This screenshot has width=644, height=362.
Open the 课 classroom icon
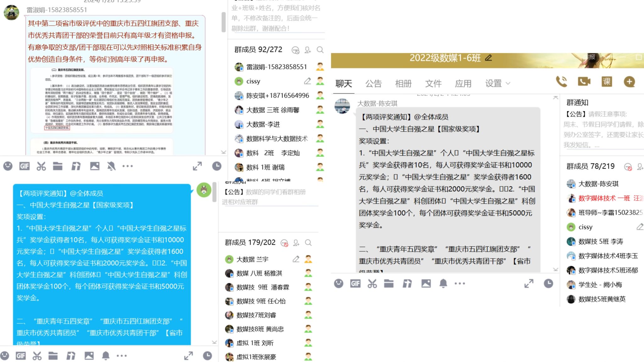607,82
